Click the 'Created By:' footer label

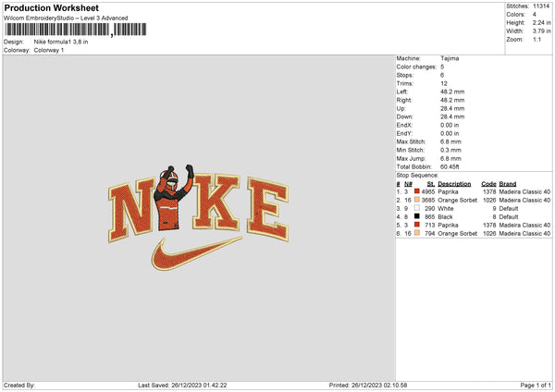19,386
